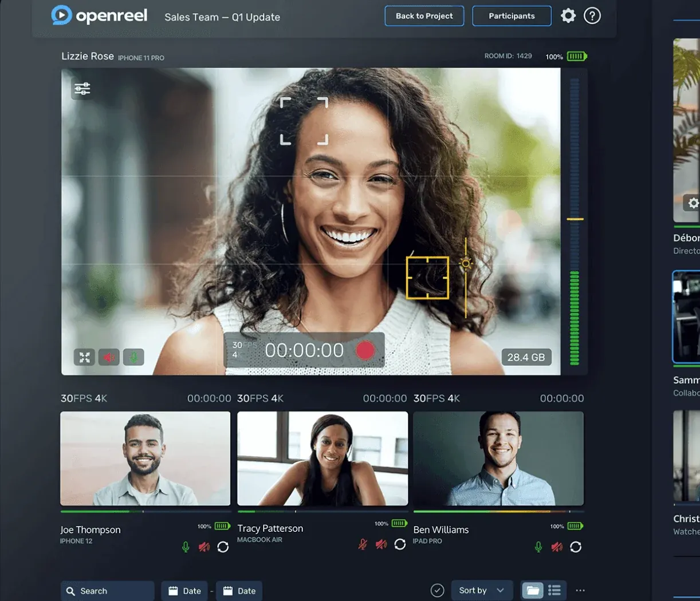
Task: Click the Sales Team — Q1 Update title
Action: pos(222,17)
